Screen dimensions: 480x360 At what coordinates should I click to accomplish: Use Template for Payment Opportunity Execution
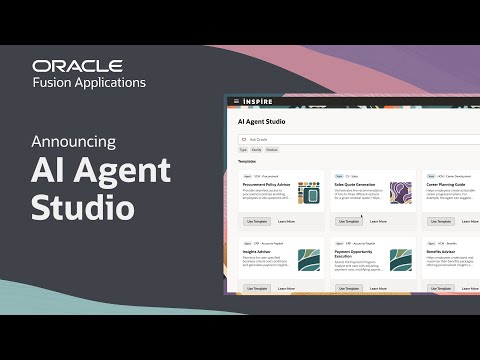[x=349, y=288]
